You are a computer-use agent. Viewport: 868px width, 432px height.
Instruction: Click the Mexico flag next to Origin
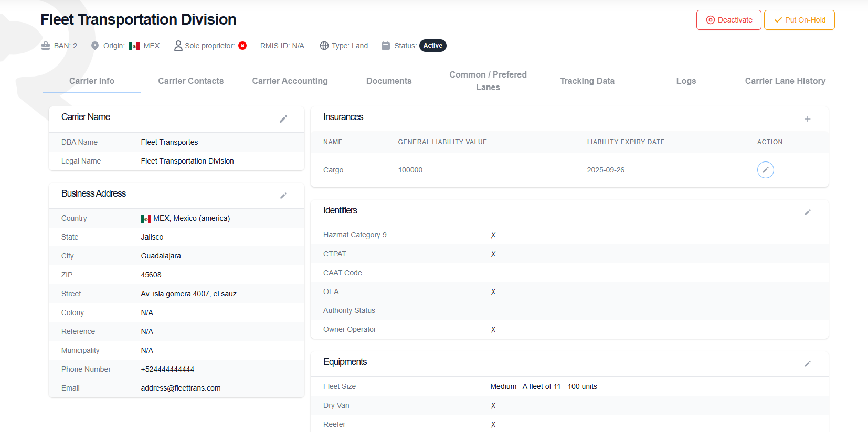click(x=134, y=46)
